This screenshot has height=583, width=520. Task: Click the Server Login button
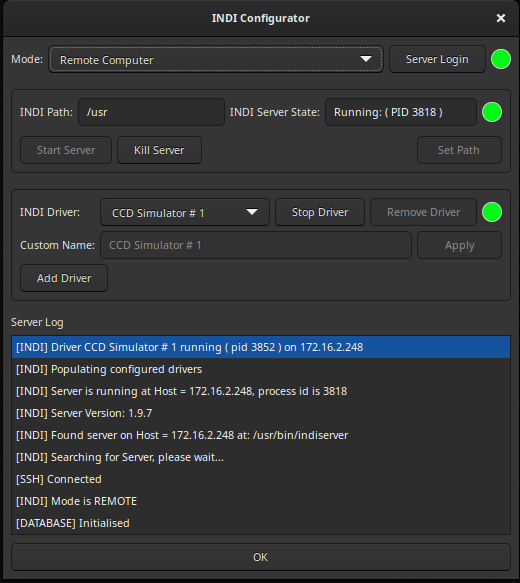(437, 59)
